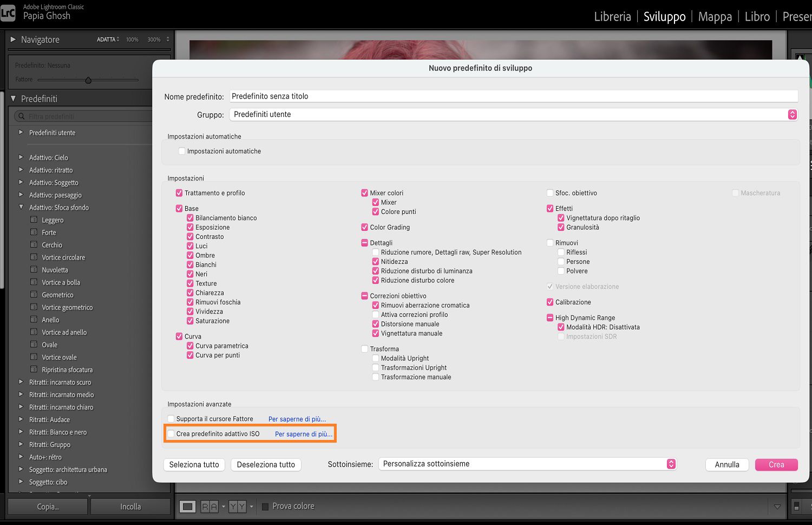This screenshot has width=812, height=525.
Task: Check Supporta il cursore Fattore
Action: [x=171, y=419]
